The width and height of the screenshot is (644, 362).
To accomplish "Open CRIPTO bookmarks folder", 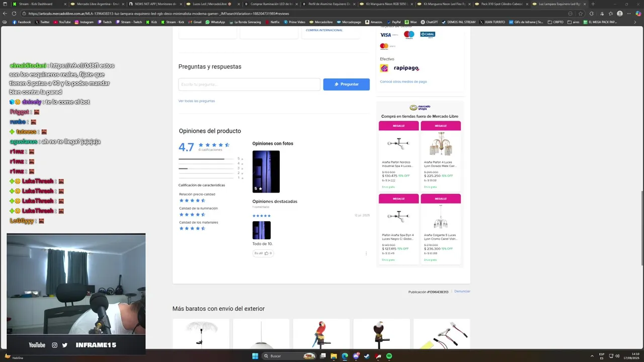I will click(x=555, y=22).
